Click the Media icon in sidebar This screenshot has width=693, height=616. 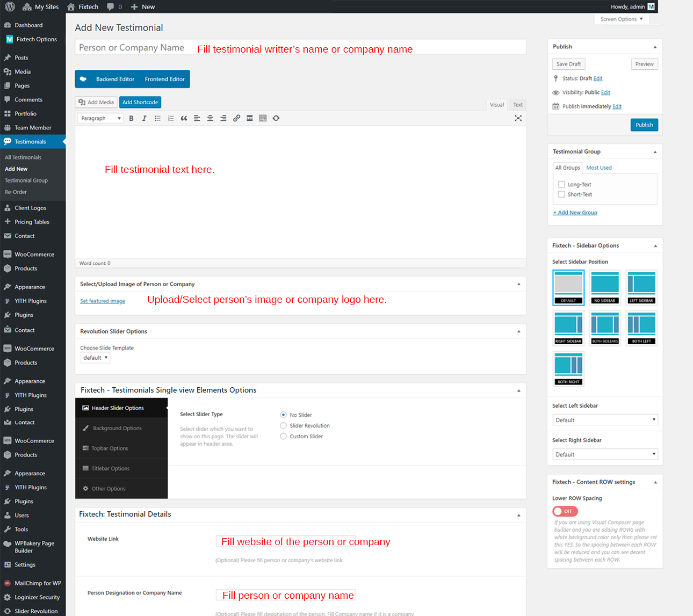pos(8,71)
